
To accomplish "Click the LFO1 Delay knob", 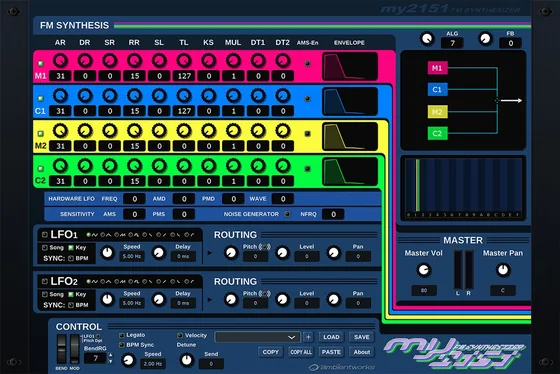I will point(159,253).
